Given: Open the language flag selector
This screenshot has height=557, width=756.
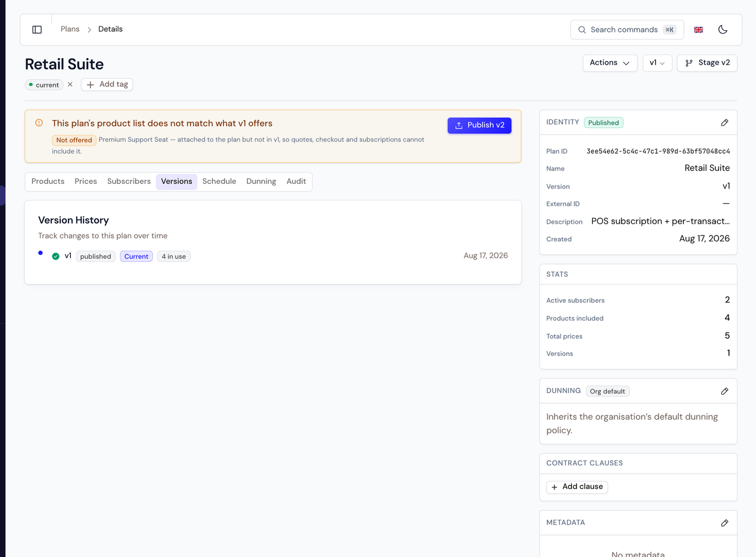Looking at the screenshot, I should [x=699, y=30].
